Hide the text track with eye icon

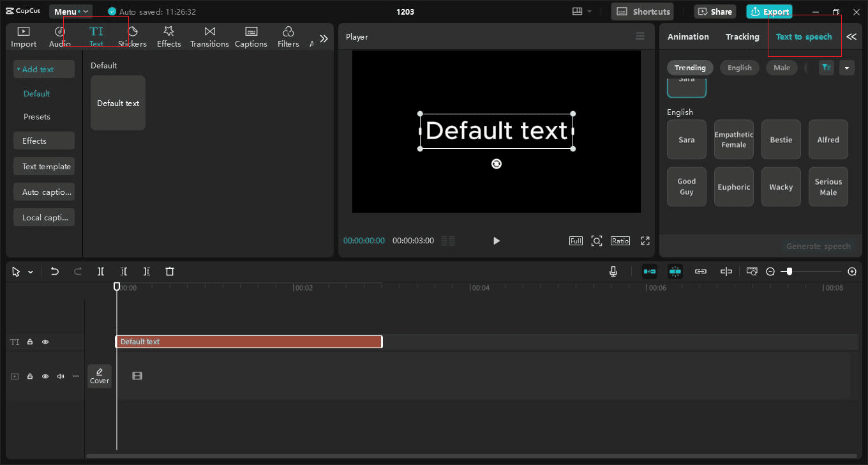click(x=45, y=342)
